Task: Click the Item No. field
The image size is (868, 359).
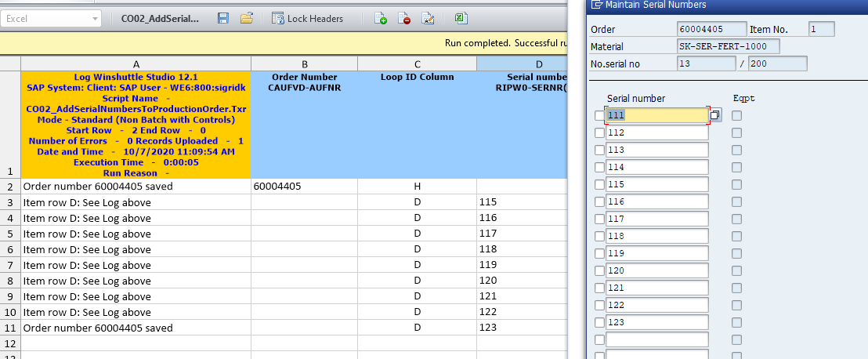Action: click(x=821, y=29)
